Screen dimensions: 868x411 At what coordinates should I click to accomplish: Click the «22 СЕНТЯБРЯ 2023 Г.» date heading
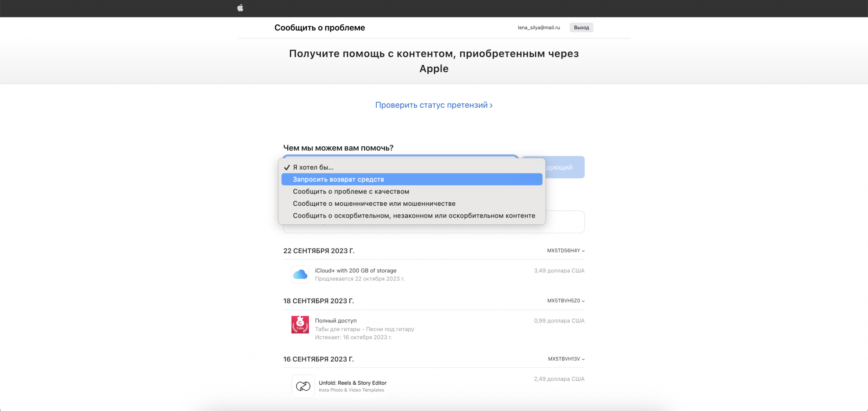point(319,251)
